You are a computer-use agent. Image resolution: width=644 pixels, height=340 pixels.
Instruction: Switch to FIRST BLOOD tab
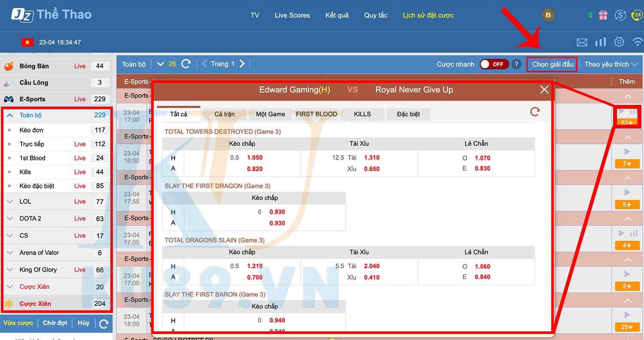[x=316, y=114]
